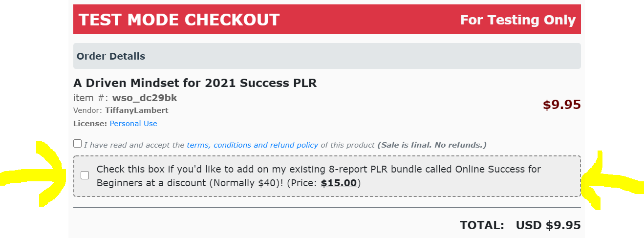
Task: Click the License label text
Action: 90,124
